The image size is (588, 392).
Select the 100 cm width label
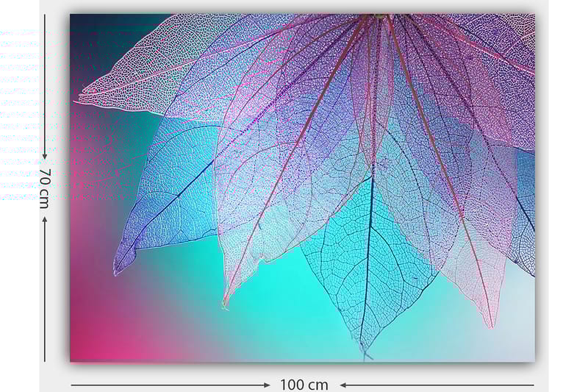(x=304, y=385)
